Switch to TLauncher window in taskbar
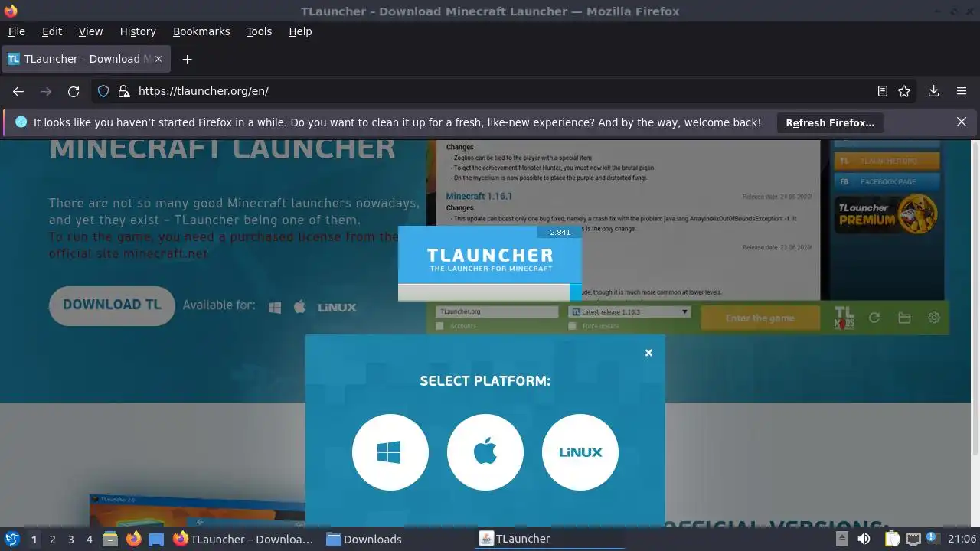Screen dimensions: 980x551 pyautogui.click(x=550, y=539)
